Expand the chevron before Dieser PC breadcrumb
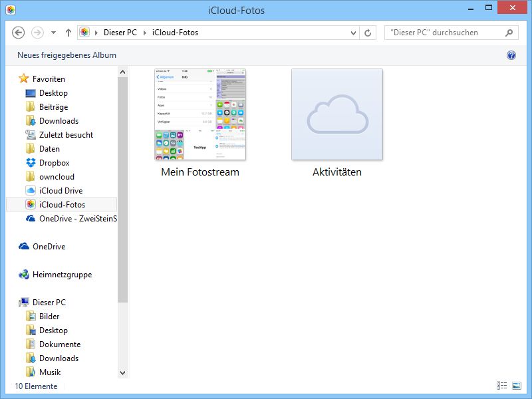The image size is (532, 399). [x=96, y=33]
